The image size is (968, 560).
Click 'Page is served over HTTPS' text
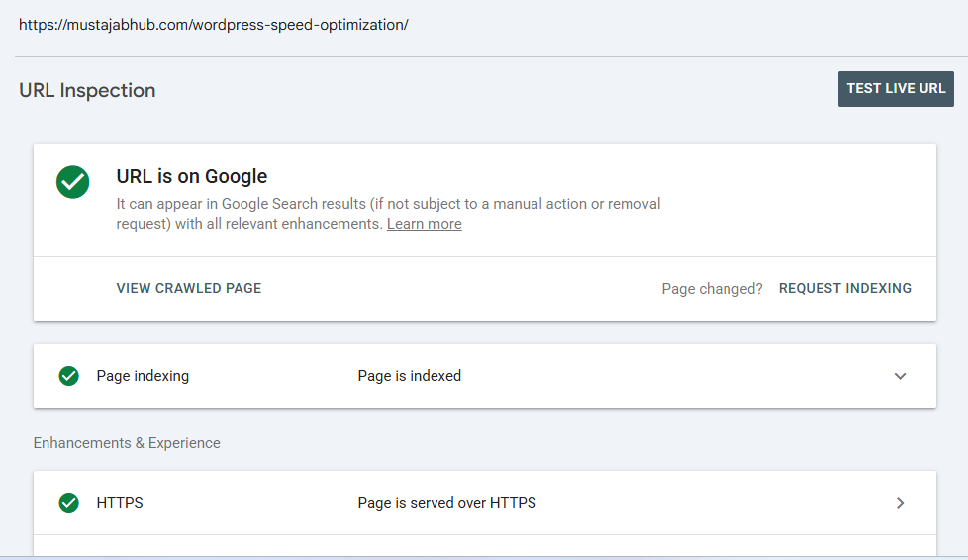(x=447, y=503)
